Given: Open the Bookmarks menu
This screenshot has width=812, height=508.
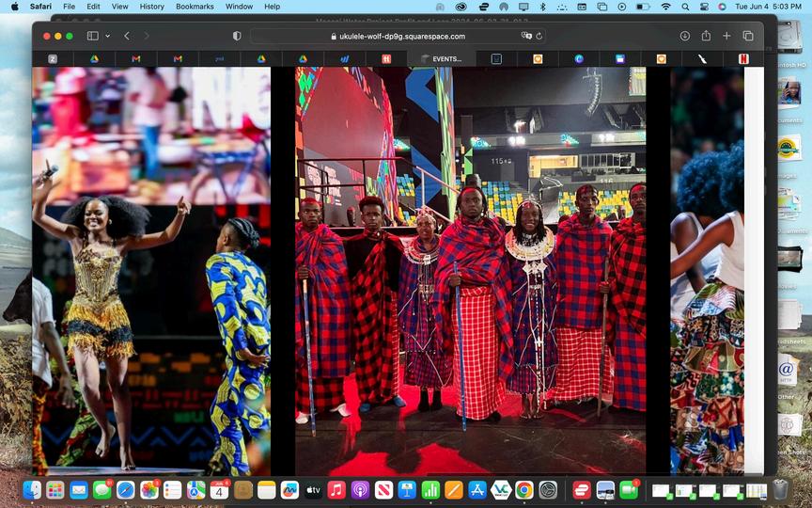Looking at the screenshot, I should (x=195, y=7).
